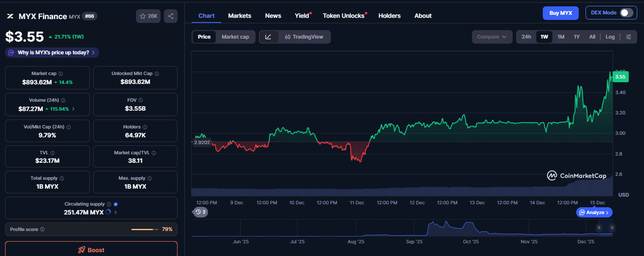Screen dimensions: 644x256
Task: Select the 1M timeframe
Action: [x=561, y=37]
